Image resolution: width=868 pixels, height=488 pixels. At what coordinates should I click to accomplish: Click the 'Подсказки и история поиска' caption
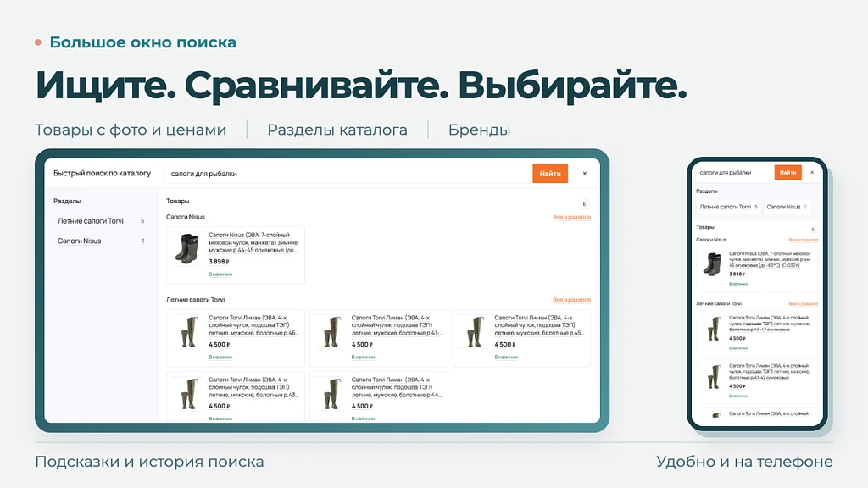click(149, 462)
